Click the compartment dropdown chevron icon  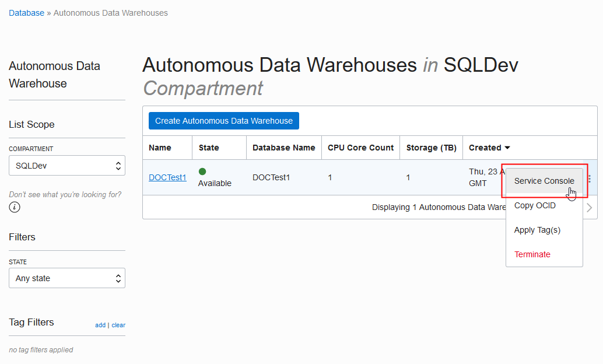coord(118,165)
